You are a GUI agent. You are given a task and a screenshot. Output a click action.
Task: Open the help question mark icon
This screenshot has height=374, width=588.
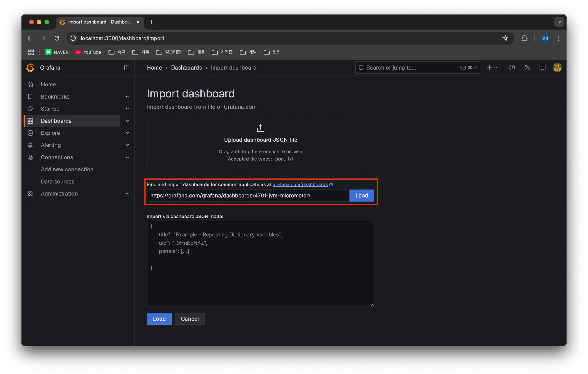(x=512, y=68)
